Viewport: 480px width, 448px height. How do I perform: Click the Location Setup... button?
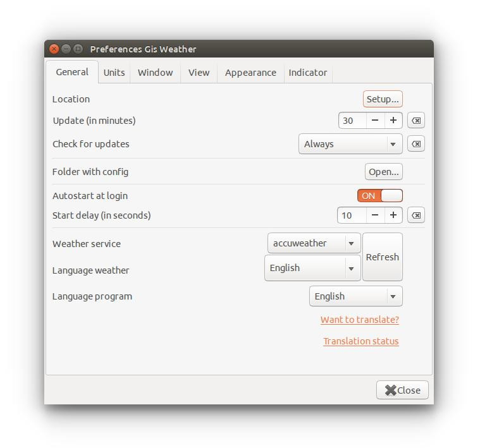(383, 99)
